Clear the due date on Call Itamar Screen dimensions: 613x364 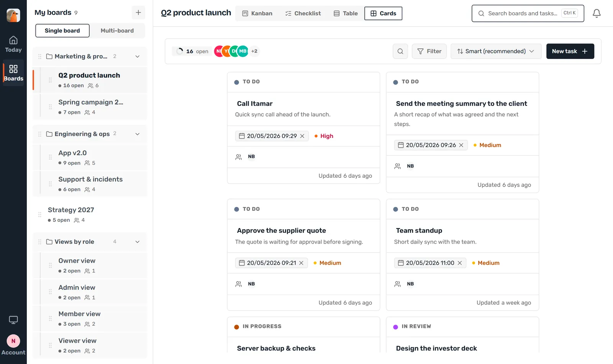coord(302,136)
